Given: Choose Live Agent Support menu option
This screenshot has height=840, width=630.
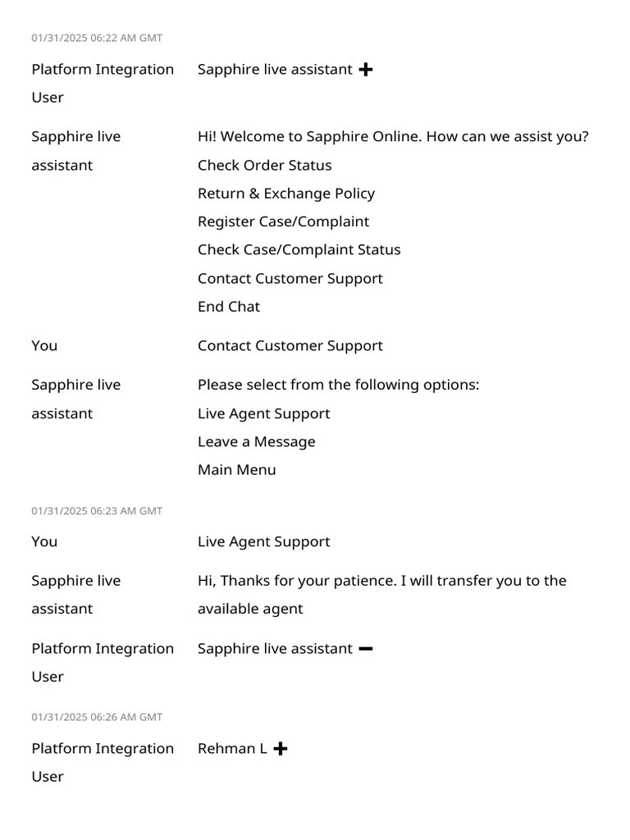Looking at the screenshot, I should [263, 413].
